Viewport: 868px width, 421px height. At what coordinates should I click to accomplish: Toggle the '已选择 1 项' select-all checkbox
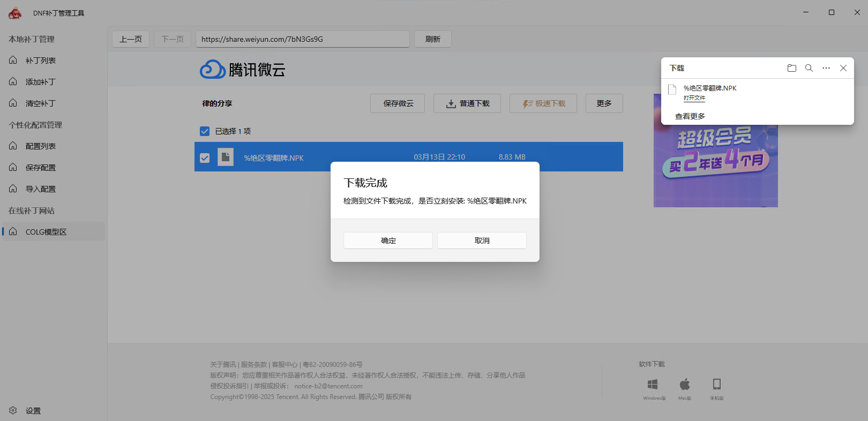205,131
